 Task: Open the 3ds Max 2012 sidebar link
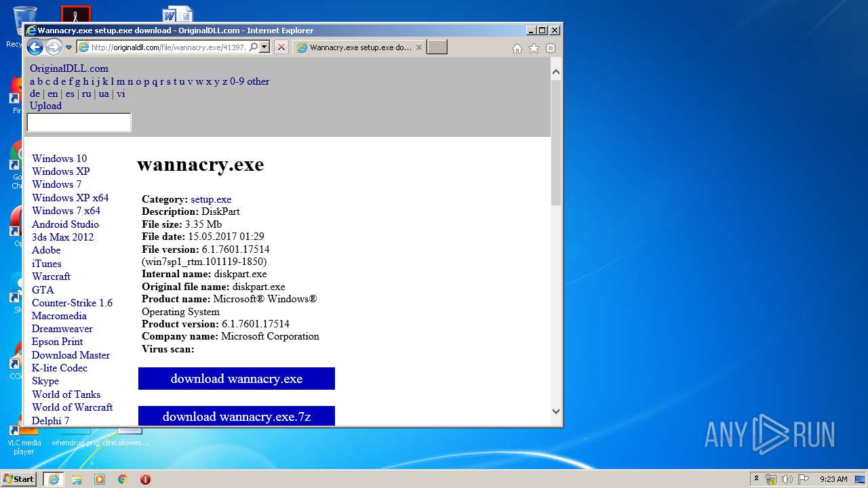(62, 237)
